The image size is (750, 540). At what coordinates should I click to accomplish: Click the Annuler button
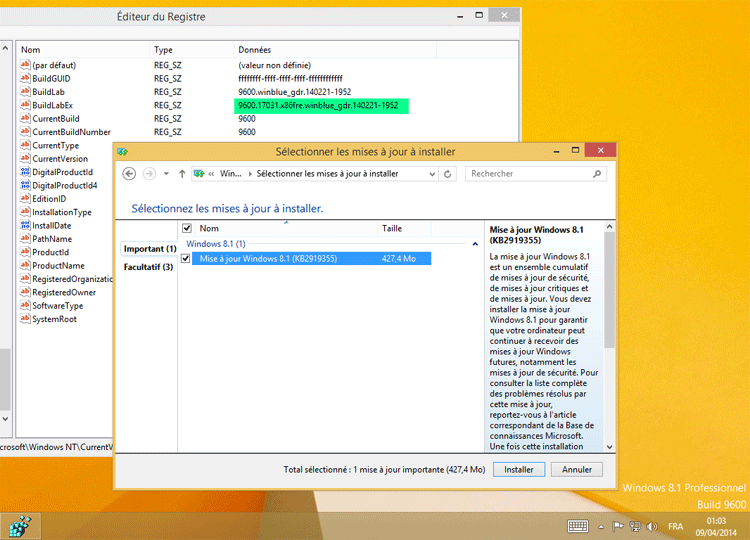[x=576, y=469]
